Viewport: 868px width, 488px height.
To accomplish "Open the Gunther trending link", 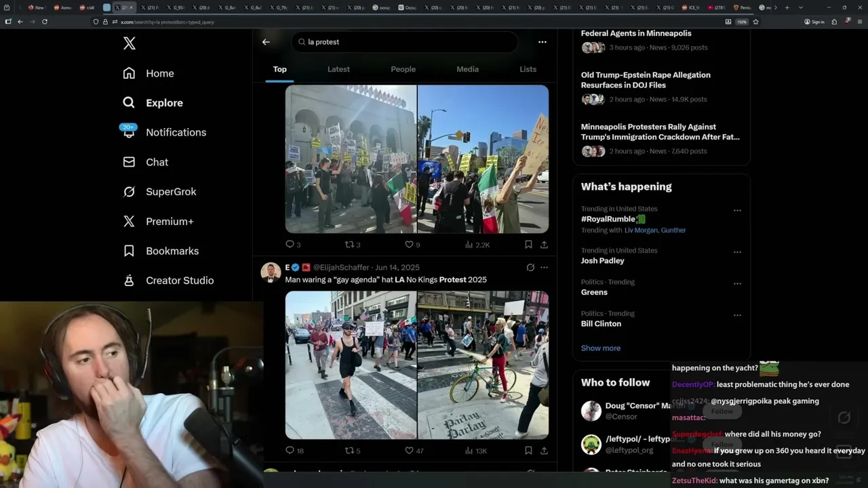I will tap(673, 230).
